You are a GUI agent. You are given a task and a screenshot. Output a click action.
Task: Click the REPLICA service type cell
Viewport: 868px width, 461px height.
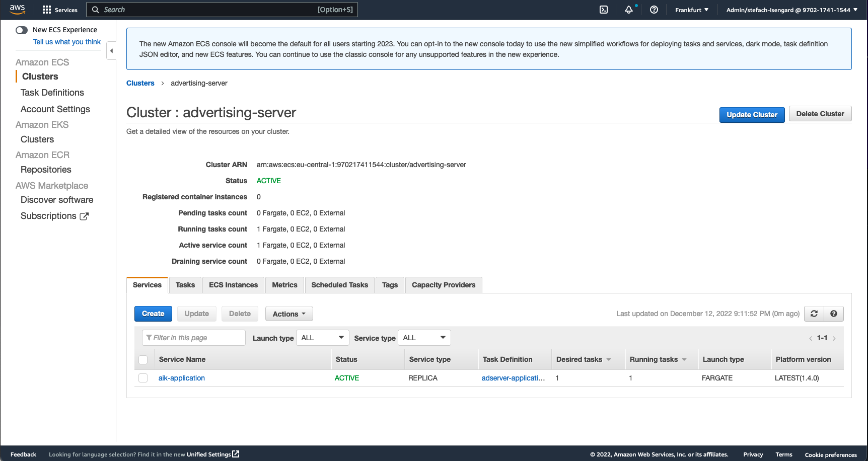click(x=423, y=378)
